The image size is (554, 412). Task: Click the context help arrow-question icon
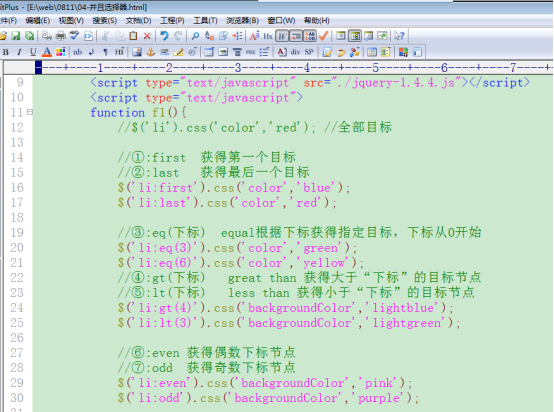pyautogui.click(x=399, y=36)
